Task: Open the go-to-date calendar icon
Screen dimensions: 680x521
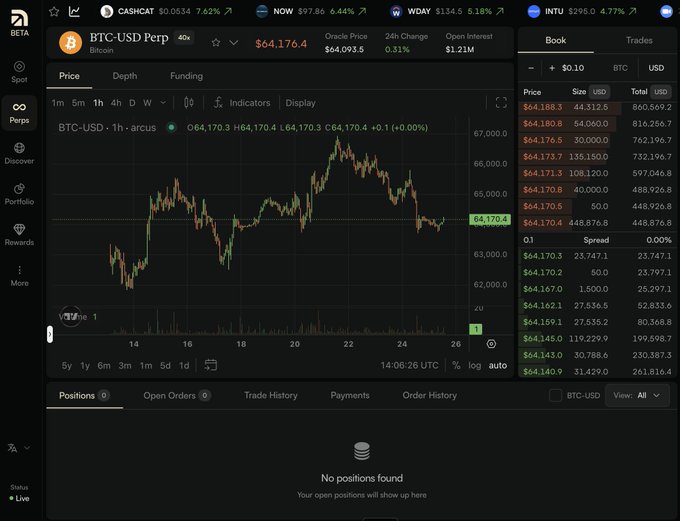Action: pos(210,365)
